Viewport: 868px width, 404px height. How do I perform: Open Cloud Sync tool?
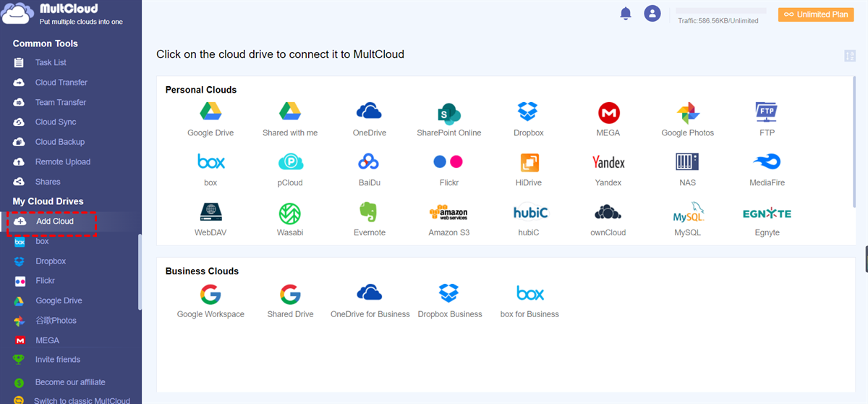pos(56,122)
